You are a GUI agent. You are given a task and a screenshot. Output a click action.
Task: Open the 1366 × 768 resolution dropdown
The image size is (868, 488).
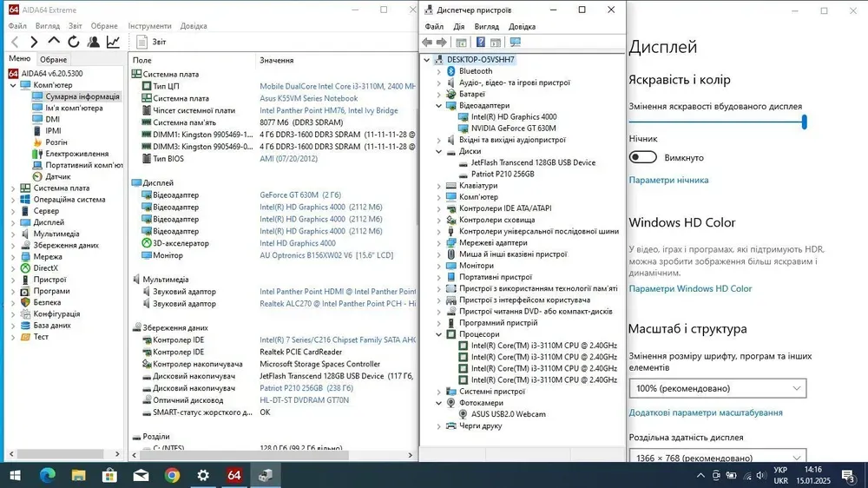[717, 458]
